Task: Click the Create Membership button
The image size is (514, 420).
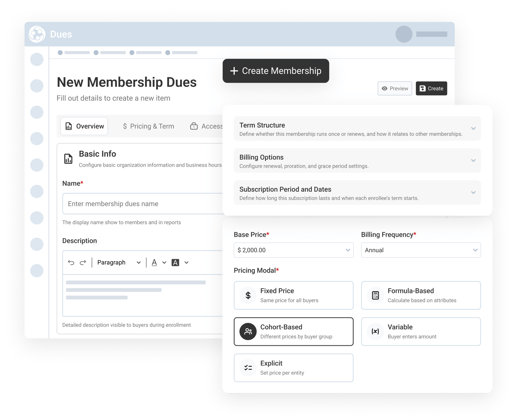Action: 276,71
